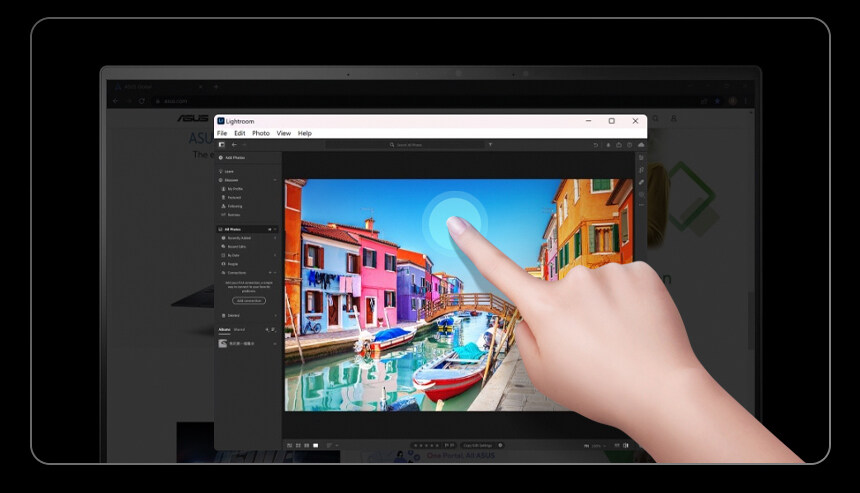Open Featured under Discover
This screenshot has width=860, height=493.
pyautogui.click(x=231, y=197)
